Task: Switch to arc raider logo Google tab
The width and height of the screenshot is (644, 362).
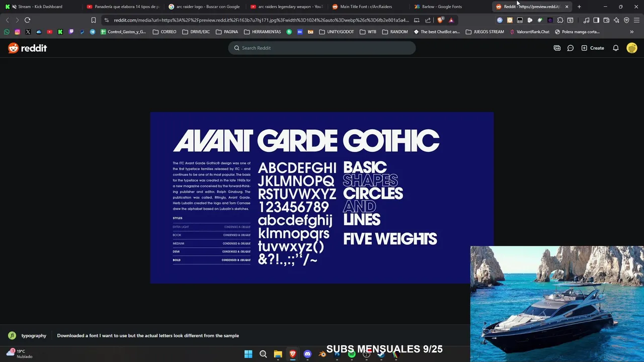Action: point(205,7)
